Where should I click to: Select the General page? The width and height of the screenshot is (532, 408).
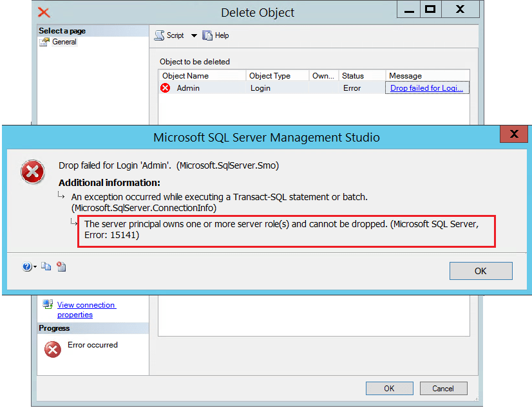64,42
